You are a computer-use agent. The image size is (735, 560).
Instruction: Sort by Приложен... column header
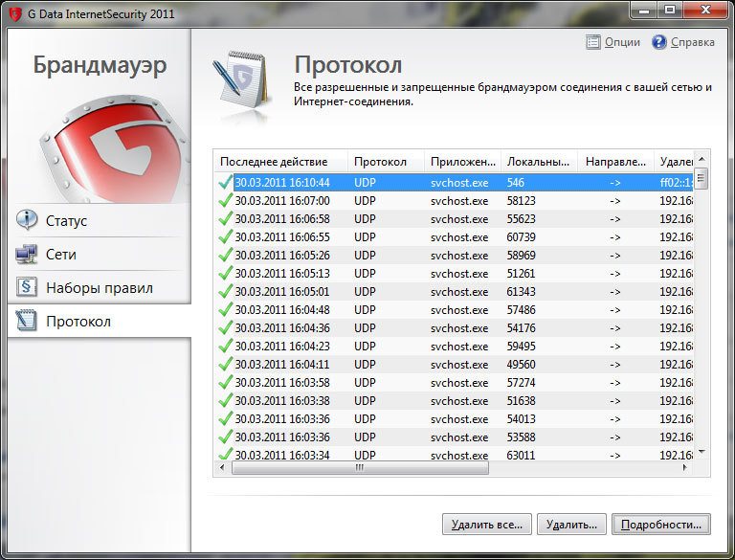pos(462,162)
